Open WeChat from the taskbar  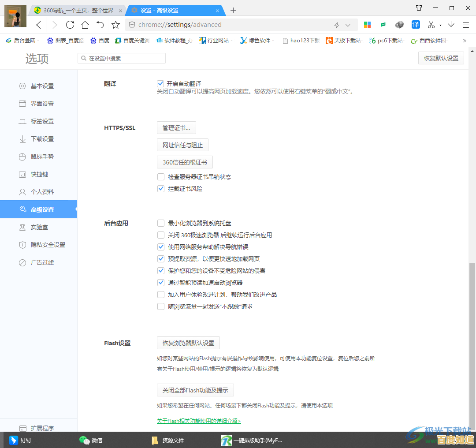pyautogui.click(x=91, y=440)
